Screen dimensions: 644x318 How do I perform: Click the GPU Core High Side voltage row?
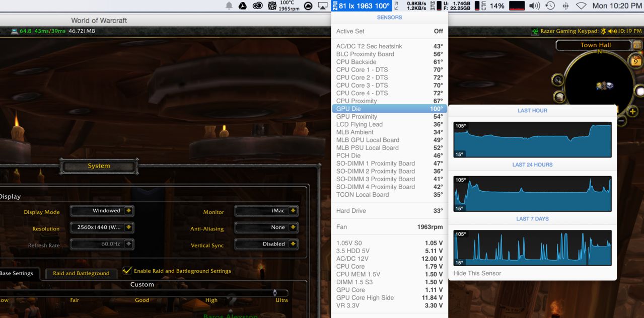tap(390, 298)
